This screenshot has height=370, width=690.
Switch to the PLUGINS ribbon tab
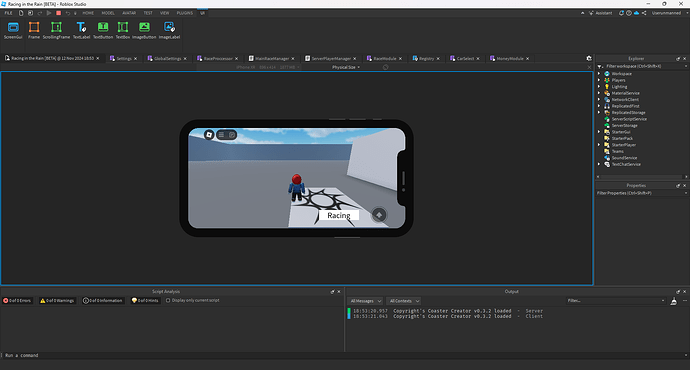point(184,13)
